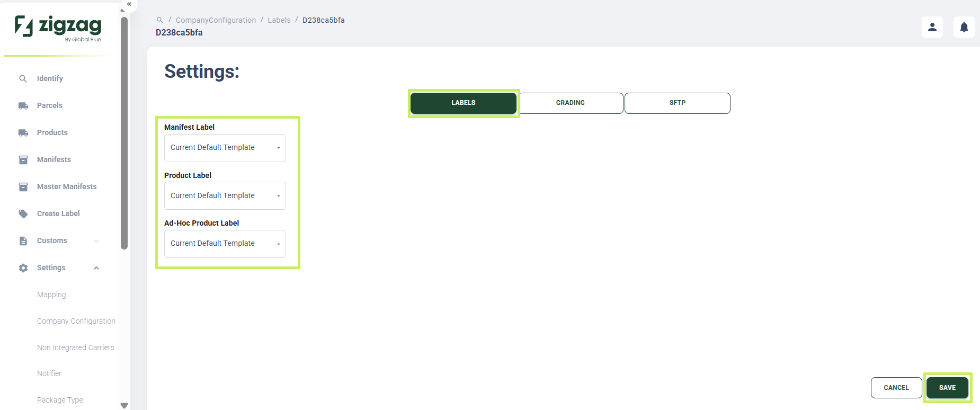The width and height of the screenshot is (980, 410).
Task: Click the breadcrumb search icon
Action: 159,20
